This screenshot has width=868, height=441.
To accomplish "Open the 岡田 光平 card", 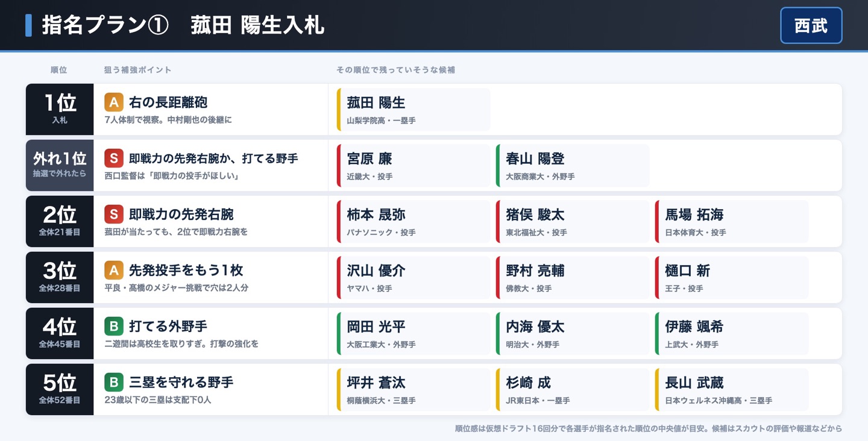I will point(414,334).
